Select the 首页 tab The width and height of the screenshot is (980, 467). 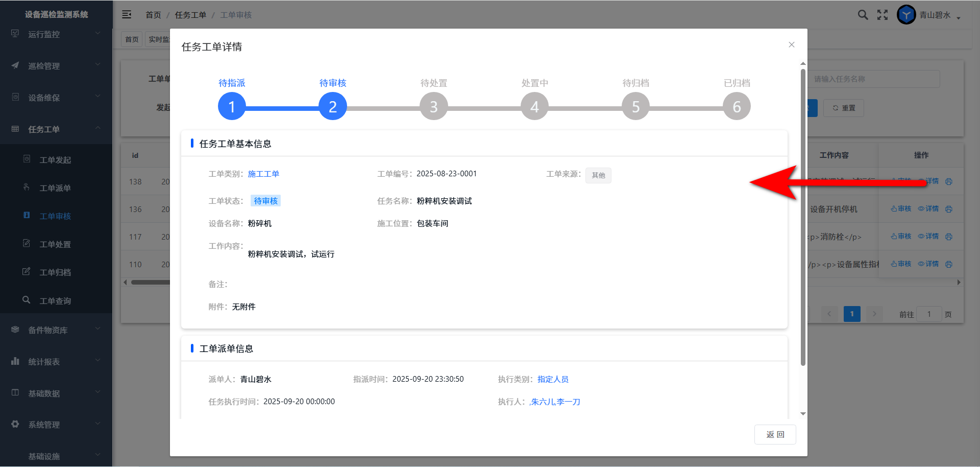pyautogui.click(x=132, y=39)
